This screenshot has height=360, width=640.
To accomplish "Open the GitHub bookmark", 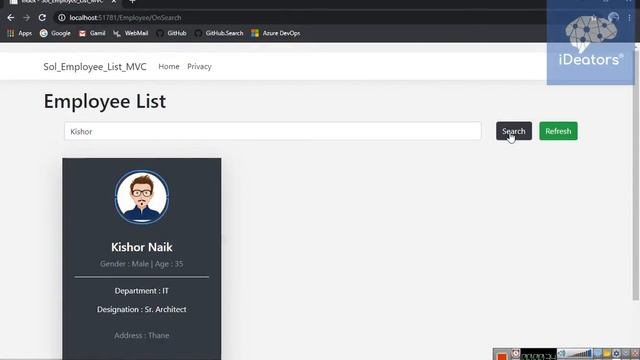I will pyautogui.click(x=171, y=33).
